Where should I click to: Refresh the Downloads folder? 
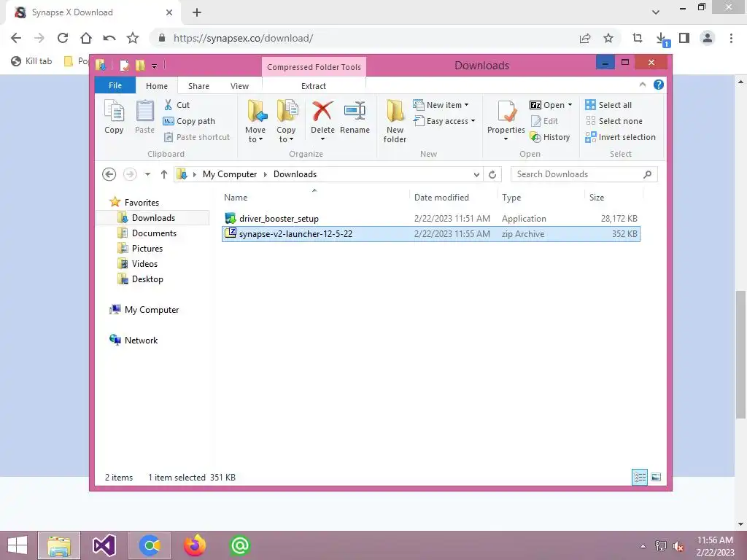pyautogui.click(x=492, y=175)
